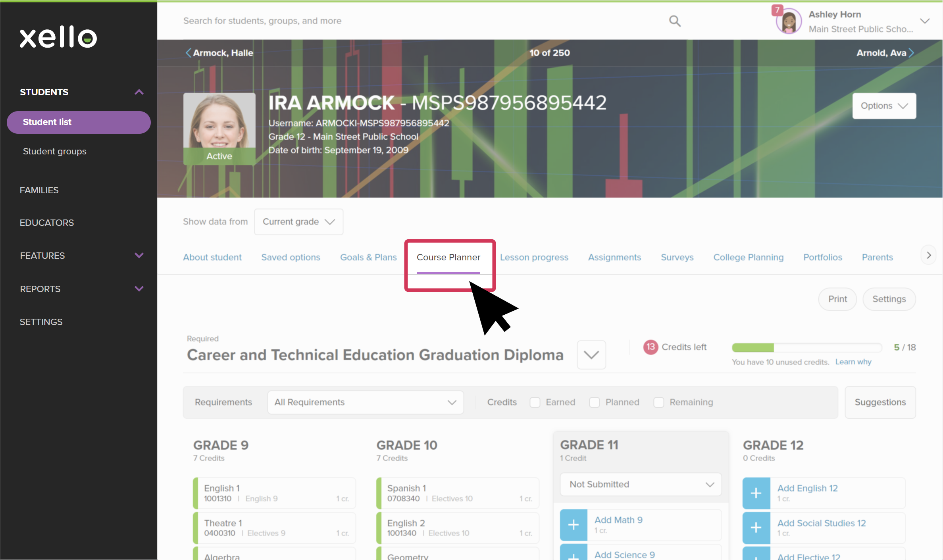Open the Assignments tab
Screen dimensions: 943x560
[614, 257]
